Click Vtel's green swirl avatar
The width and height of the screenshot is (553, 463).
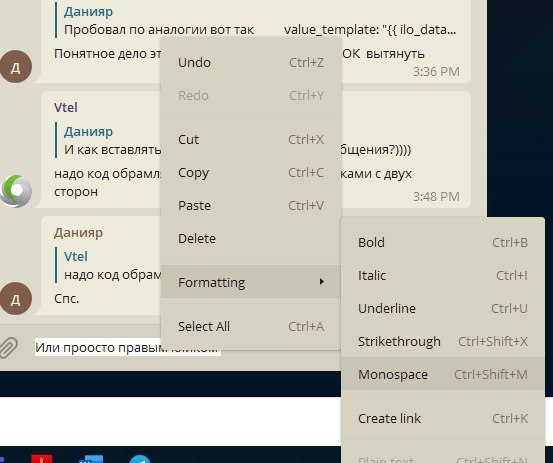[x=16, y=191]
